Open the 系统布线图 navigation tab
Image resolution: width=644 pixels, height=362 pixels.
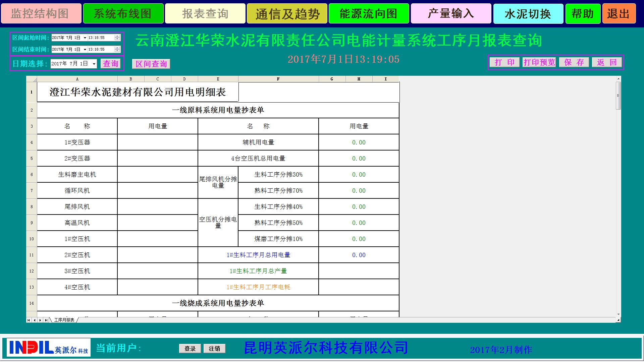(x=123, y=14)
